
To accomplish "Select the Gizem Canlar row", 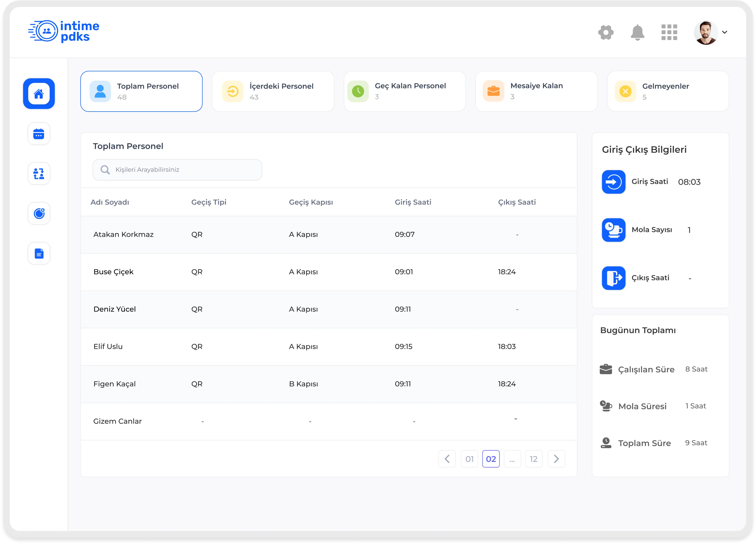I will point(329,421).
